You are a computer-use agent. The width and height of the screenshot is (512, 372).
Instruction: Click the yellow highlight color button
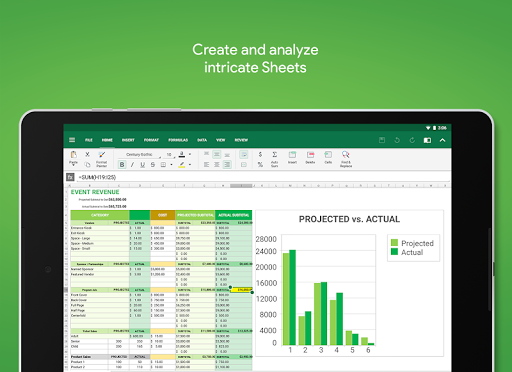[182, 165]
